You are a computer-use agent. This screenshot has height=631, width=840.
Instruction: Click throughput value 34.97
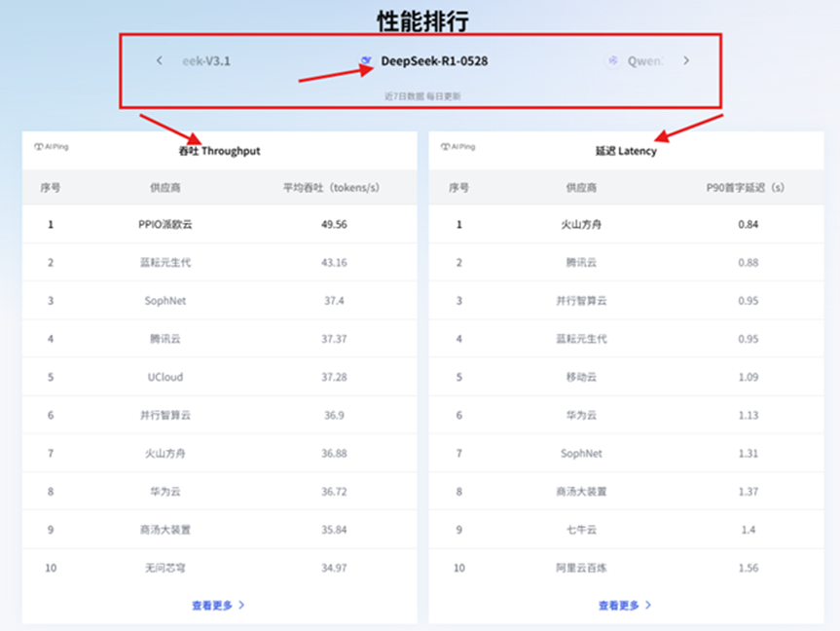334,568
